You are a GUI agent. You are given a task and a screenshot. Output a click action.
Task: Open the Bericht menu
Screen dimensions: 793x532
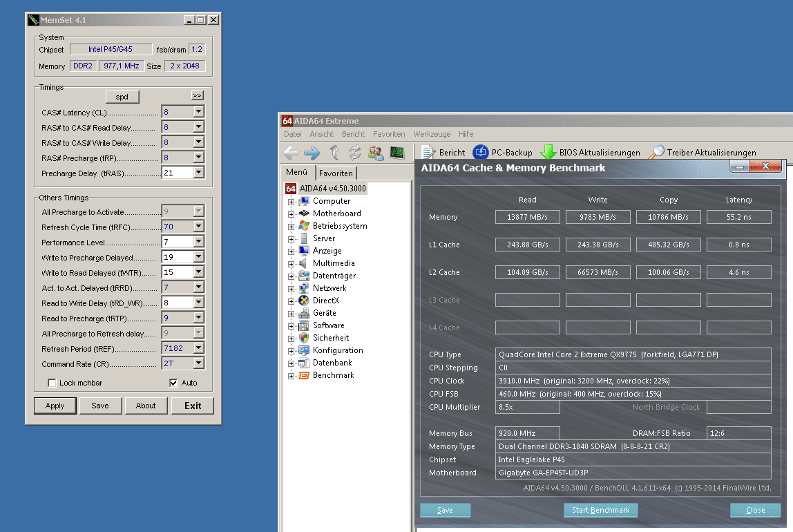[353, 134]
